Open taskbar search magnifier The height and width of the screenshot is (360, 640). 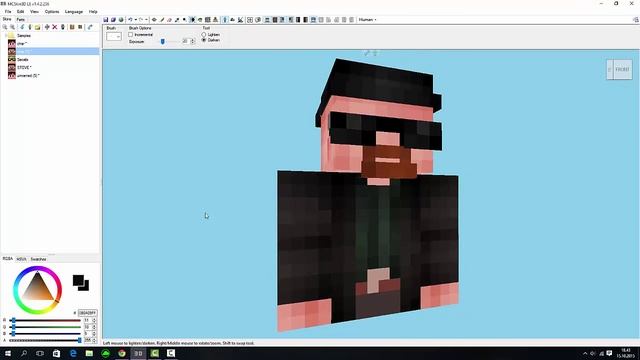(24, 353)
